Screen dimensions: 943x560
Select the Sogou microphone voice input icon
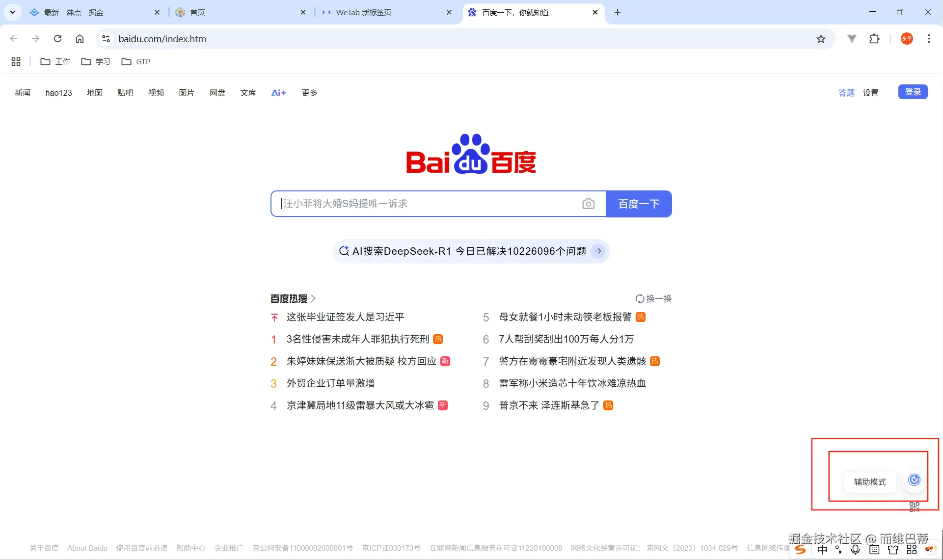tap(856, 550)
